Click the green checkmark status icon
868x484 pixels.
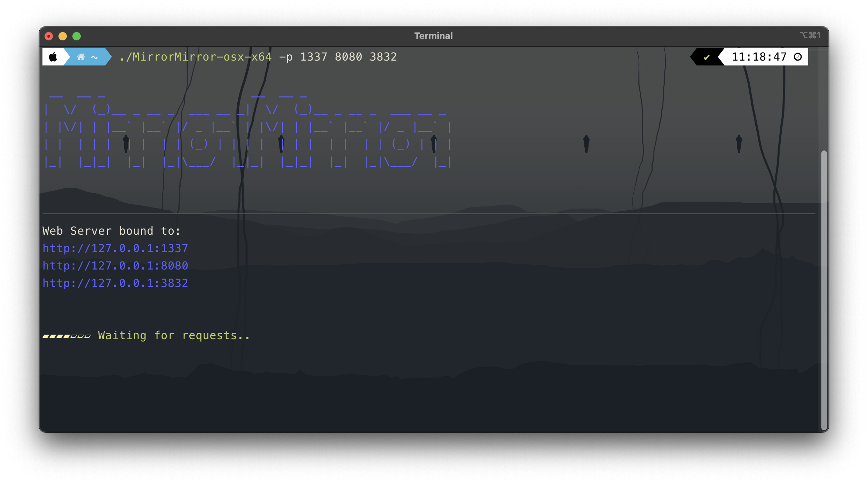tap(707, 57)
